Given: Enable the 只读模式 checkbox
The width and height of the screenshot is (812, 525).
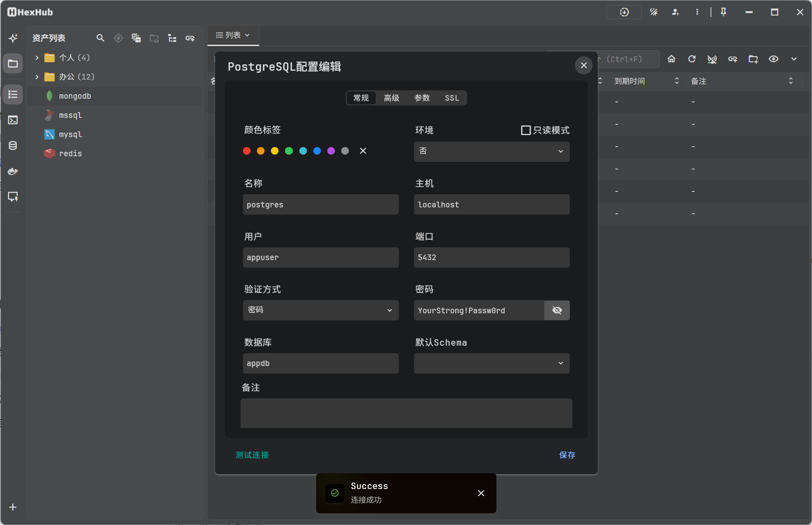Looking at the screenshot, I should pyautogui.click(x=526, y=130).
